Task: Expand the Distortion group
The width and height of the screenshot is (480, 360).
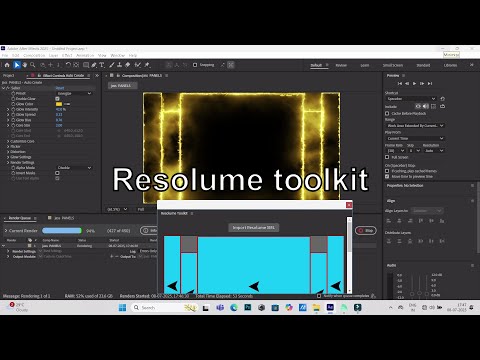Action: pyautogui.click(x=8, y=152)
